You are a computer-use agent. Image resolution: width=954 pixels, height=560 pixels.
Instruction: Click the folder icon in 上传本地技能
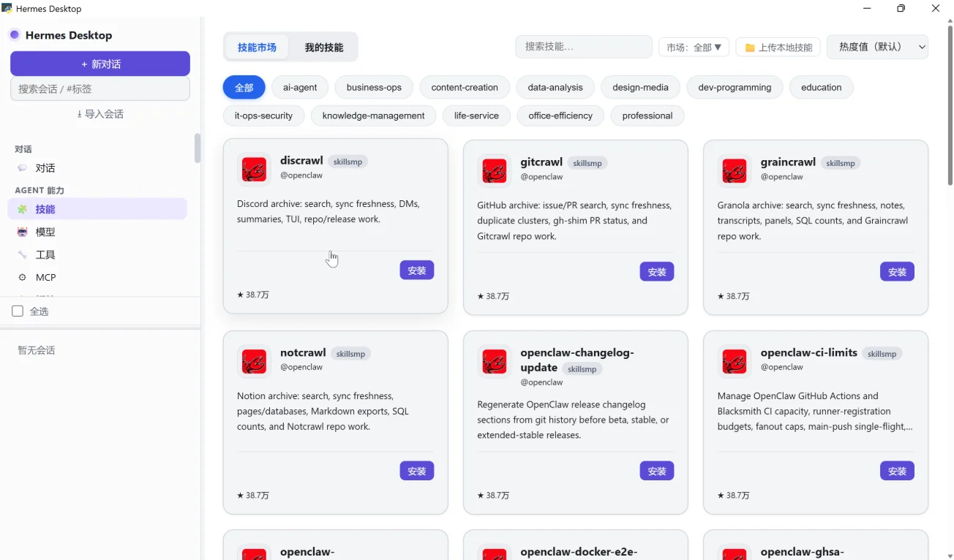(750, 48)
